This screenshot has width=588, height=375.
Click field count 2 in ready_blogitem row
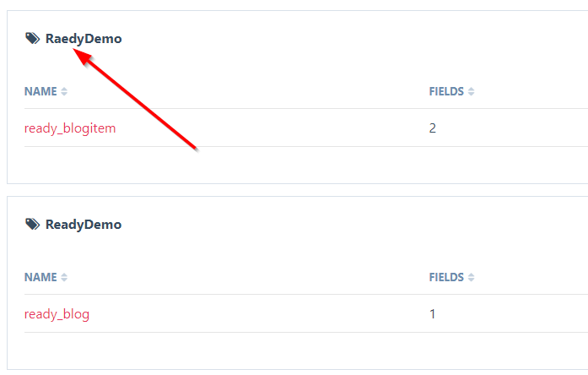pos(433,128)
